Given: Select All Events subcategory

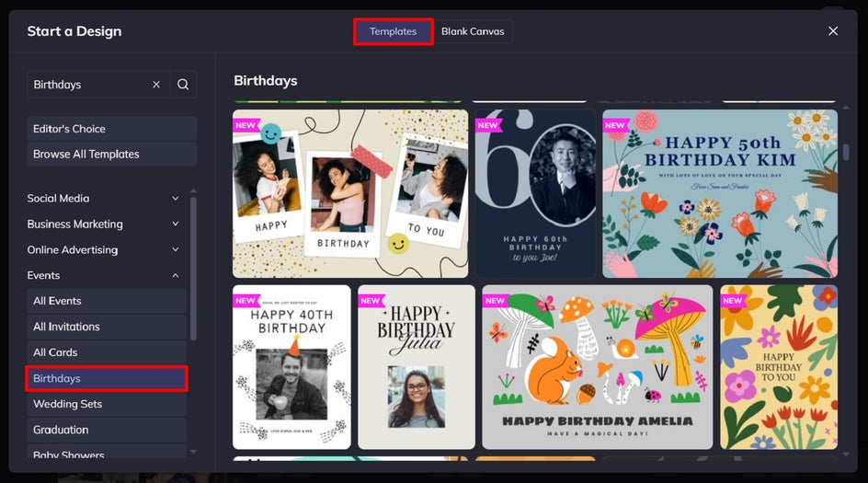Looking at the screenshot, I should 107,301.
